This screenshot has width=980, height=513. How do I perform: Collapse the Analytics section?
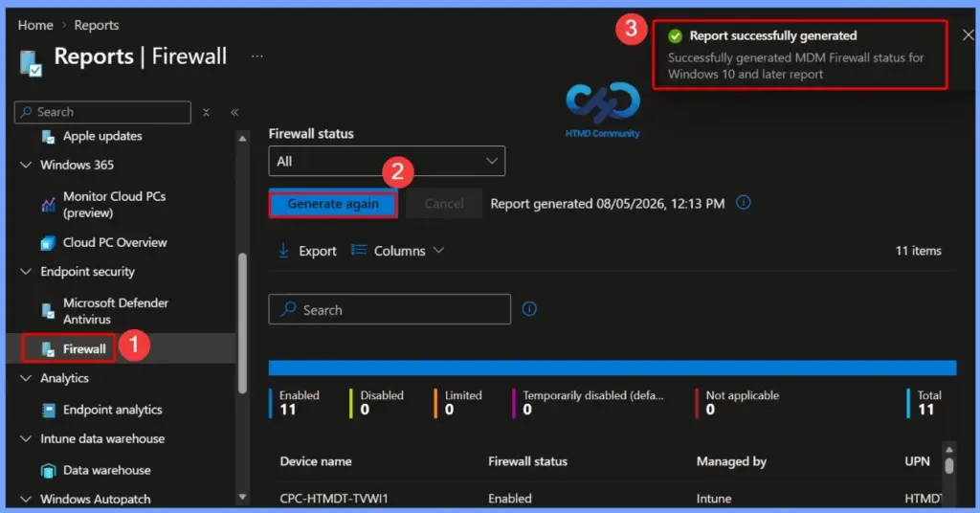26,378
